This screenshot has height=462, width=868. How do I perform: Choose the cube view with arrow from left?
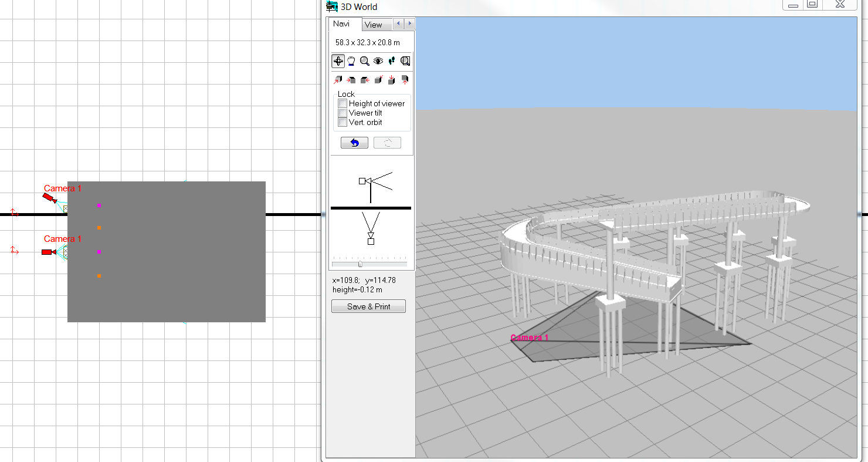351,80
